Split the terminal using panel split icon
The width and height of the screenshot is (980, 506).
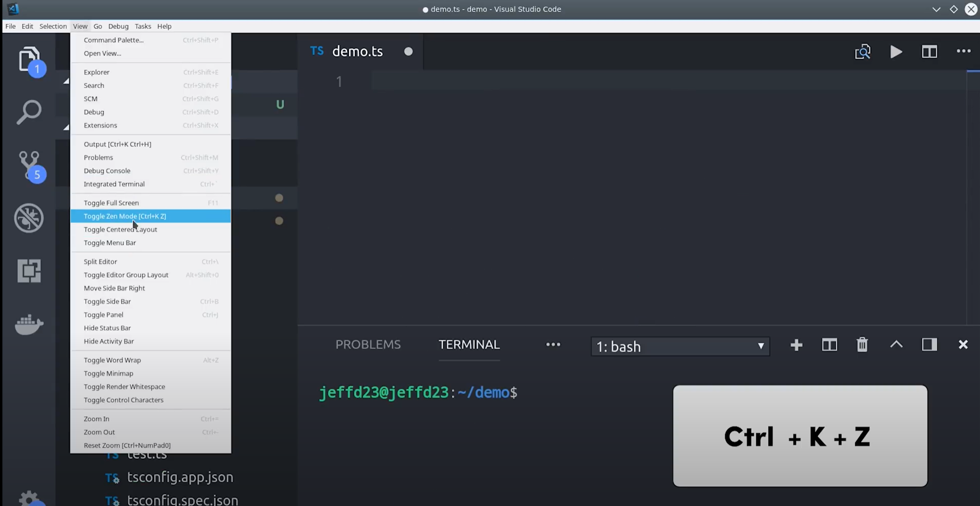pos(829,345)
